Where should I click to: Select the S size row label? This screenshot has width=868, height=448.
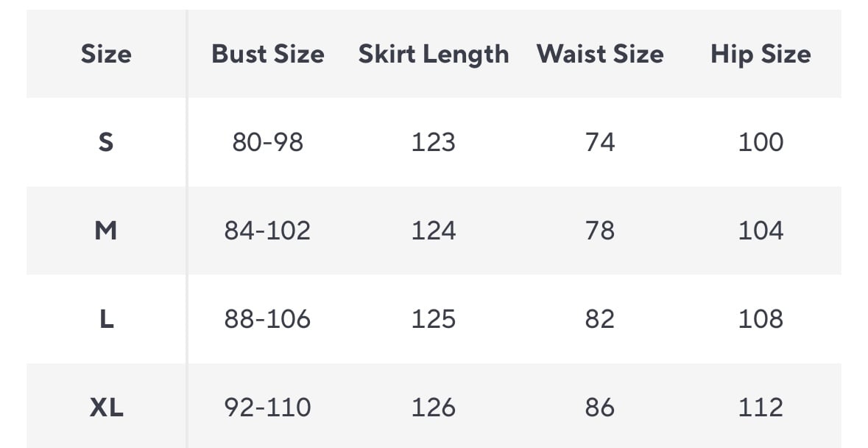tap(106, 142)
